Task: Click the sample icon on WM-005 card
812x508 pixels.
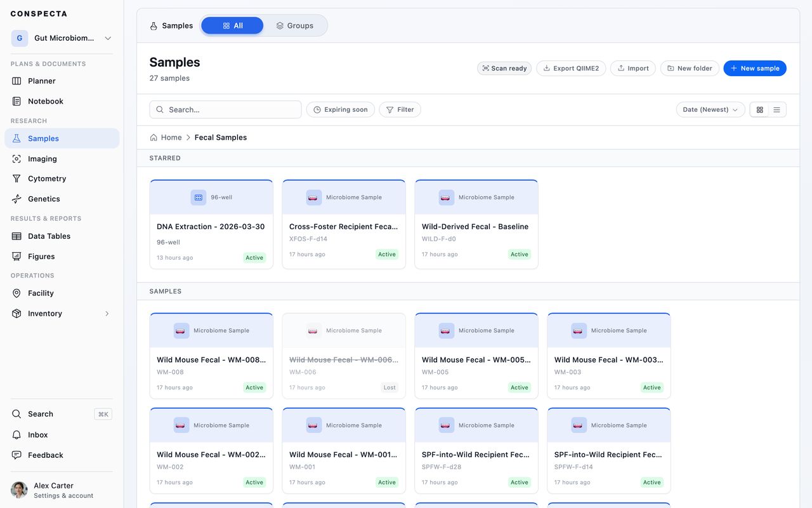Action: tap(446, 331)
